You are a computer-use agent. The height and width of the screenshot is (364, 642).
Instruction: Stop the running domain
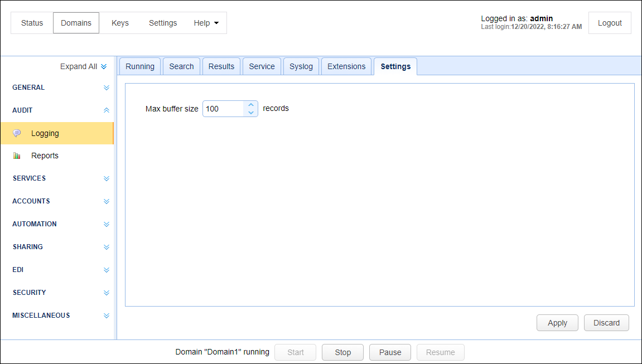tap(342, 352)
